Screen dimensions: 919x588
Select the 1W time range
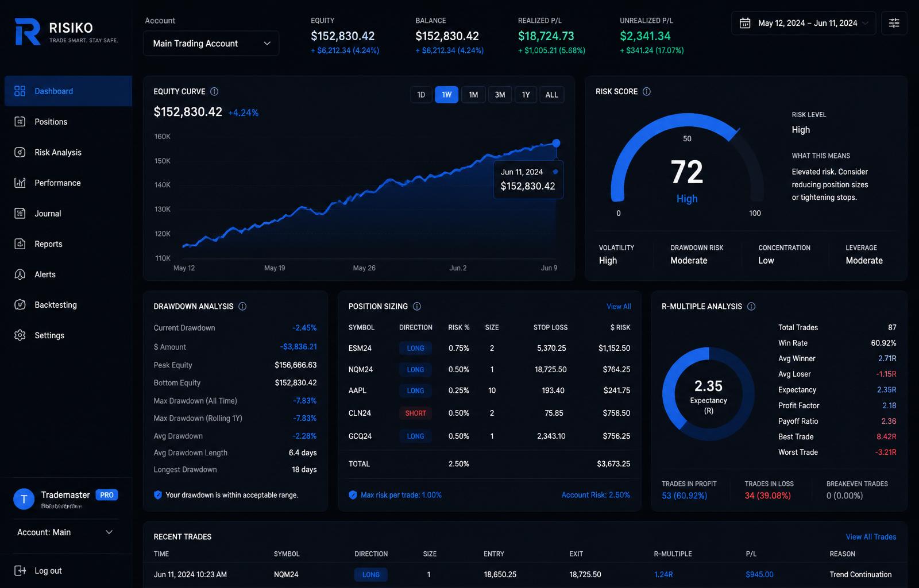click(x=447, y=95)
